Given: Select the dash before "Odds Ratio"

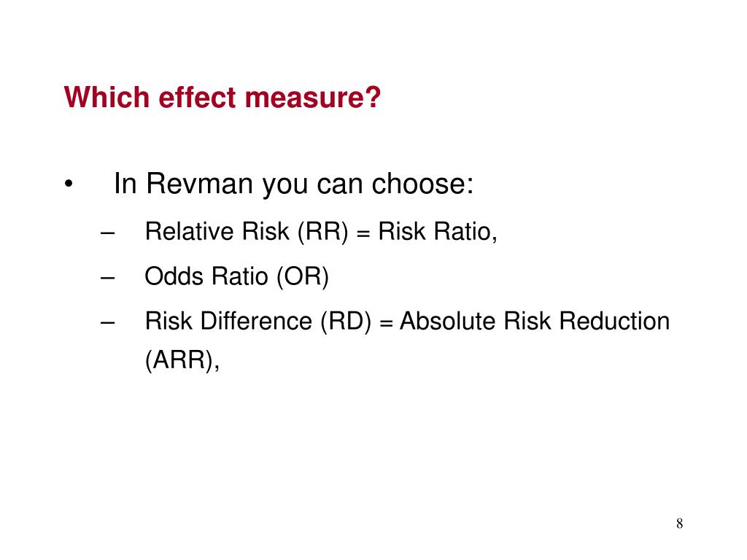Looking at the screenshot, I should click(x=108, y=278).
